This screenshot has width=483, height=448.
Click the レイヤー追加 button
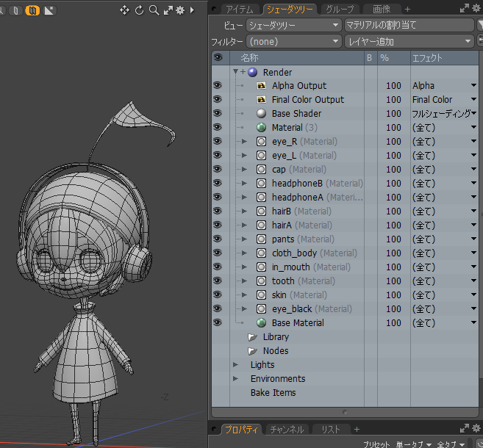click(409, 42)
